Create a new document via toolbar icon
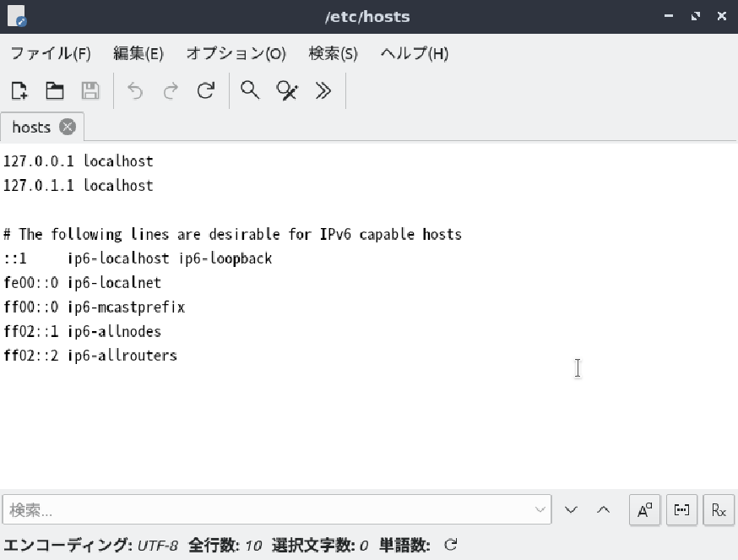Image resolution: width=738 pixels, height=560 pixels. click(x=19, y=90)
